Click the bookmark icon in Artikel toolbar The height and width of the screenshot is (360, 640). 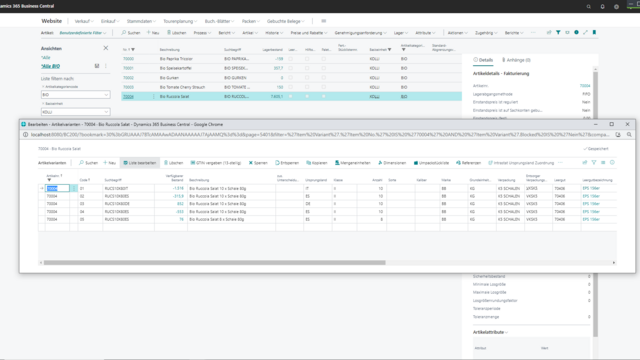point(594,32)
